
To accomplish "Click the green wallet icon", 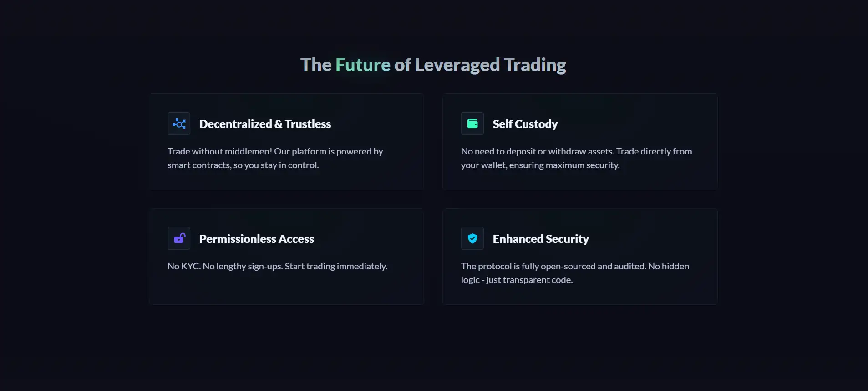I will tap(472, 123).
